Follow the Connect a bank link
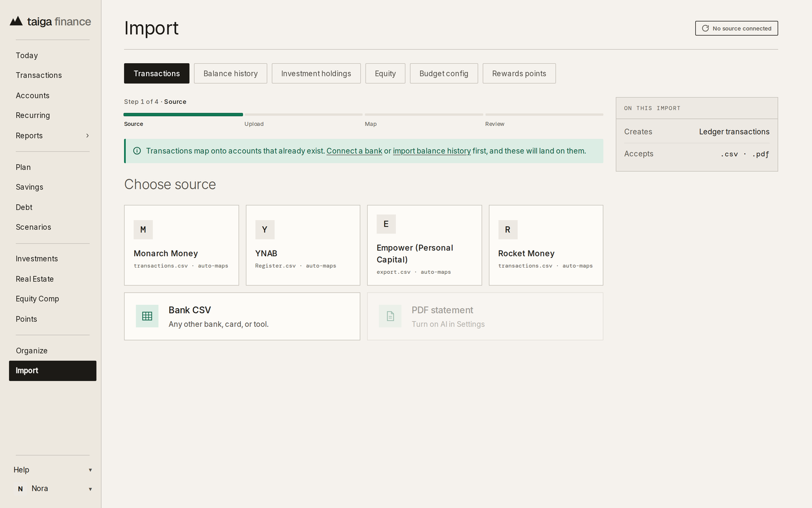 click(354, 151)
